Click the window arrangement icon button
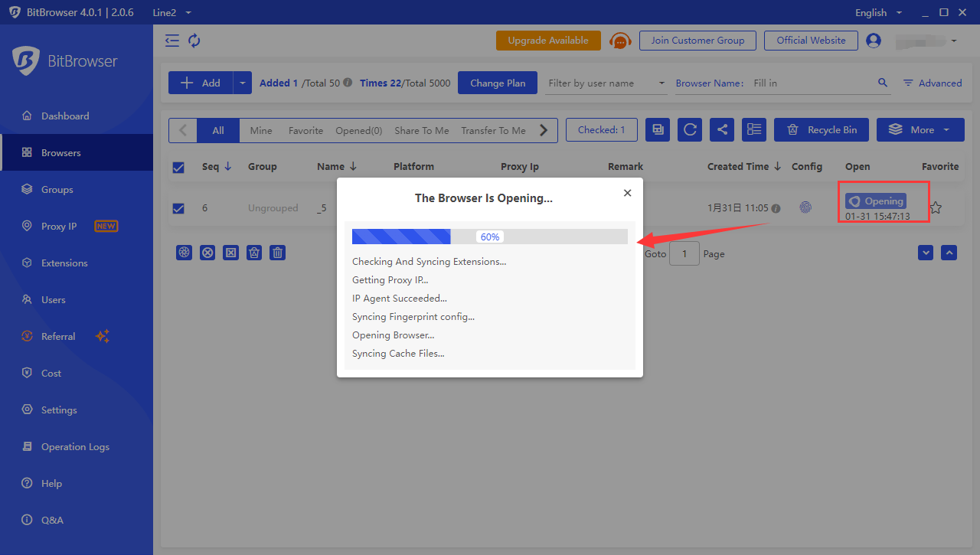Image resolution: width=980 pixels, height=555 pixels. tap(658, 129)
